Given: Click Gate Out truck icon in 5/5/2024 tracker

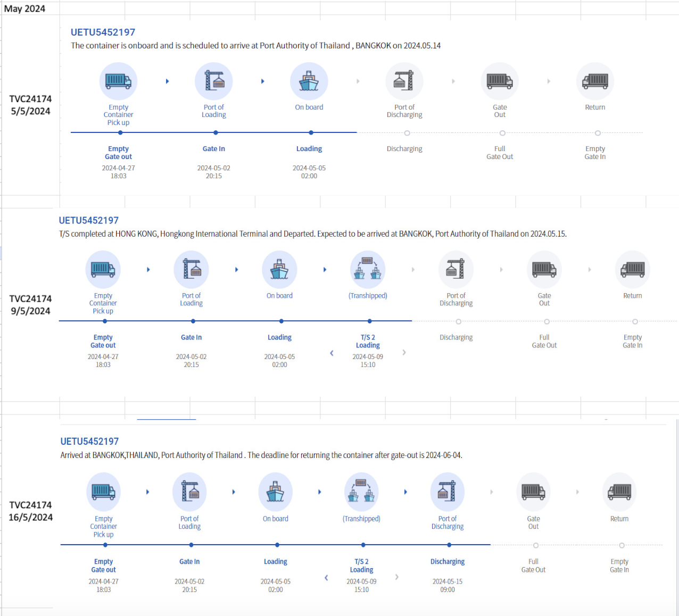Looking at the screenshot, I should pyautogui.click(x=500, y=81).
